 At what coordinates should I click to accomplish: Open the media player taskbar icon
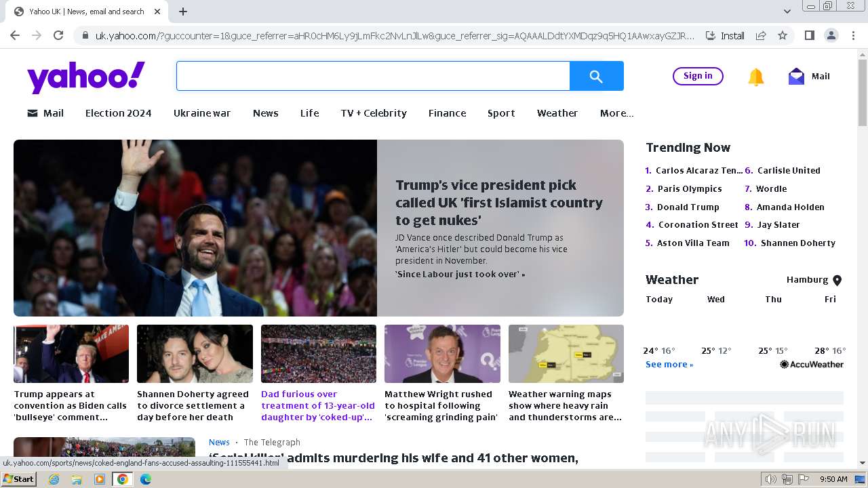(100, 479)
